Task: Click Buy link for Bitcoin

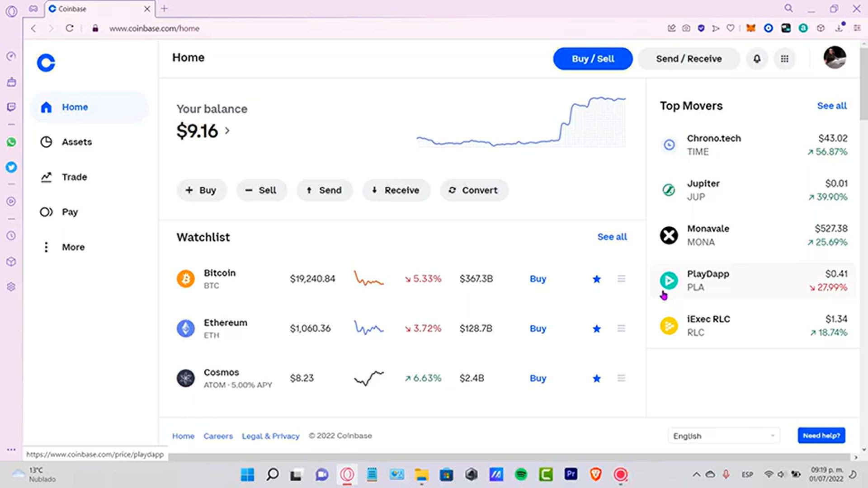Action: tap(538, 279)
